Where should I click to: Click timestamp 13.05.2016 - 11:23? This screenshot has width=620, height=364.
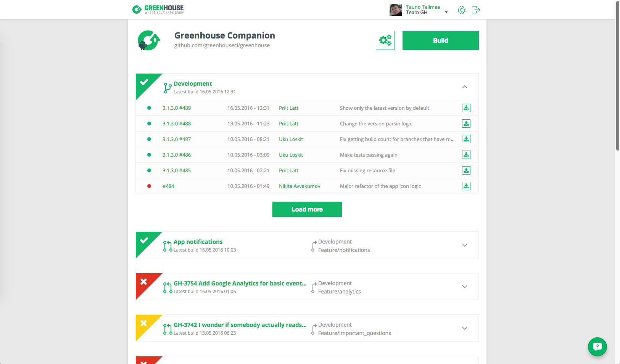click(248, 123)
